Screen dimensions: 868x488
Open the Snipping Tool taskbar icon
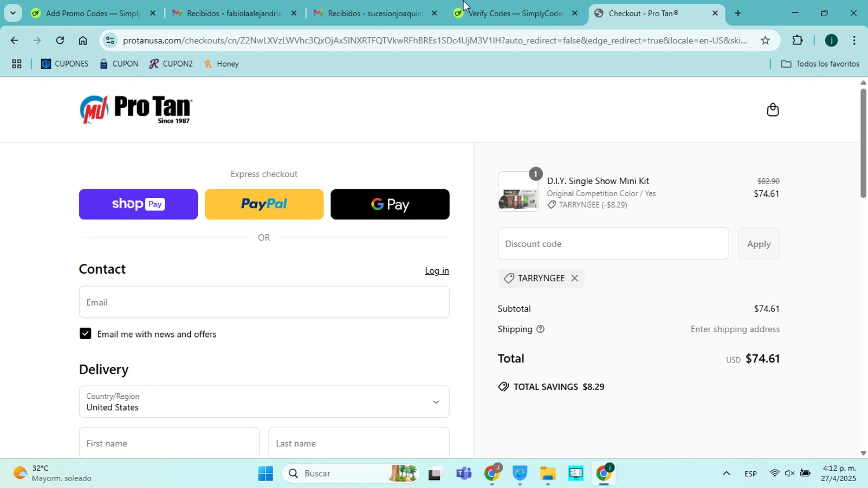click(576, 474)
